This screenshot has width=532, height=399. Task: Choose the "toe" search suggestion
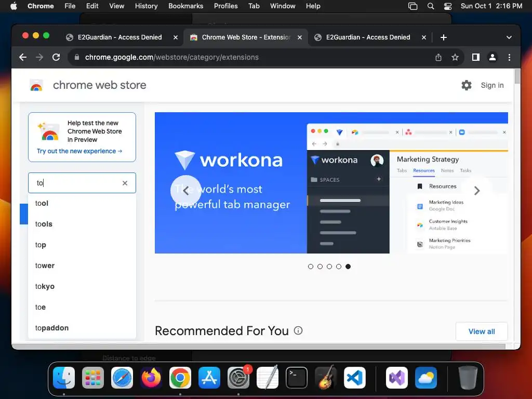(82, 307)
